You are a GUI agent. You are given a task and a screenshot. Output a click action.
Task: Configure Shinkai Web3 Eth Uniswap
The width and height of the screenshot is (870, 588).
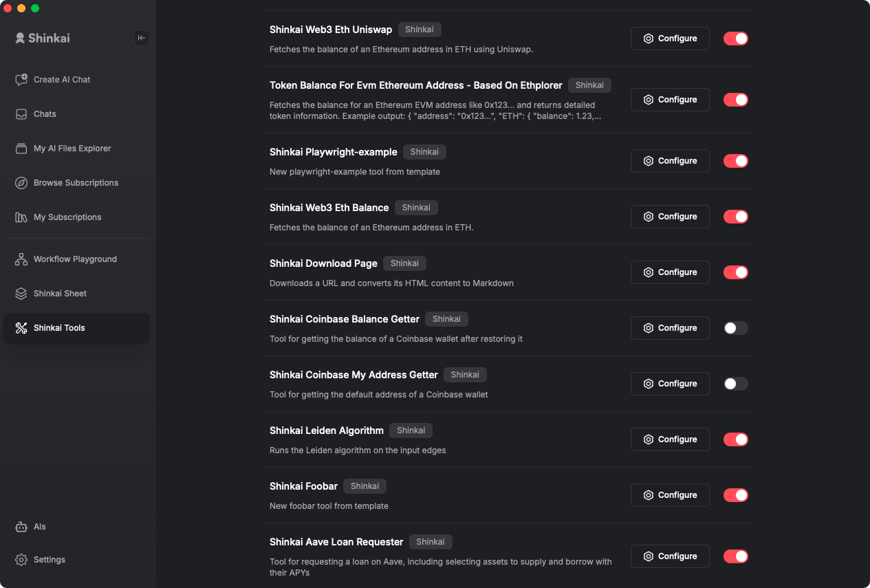click(670, 39)
